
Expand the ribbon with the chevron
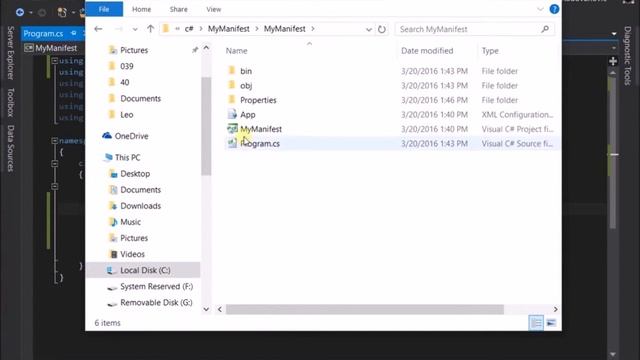(x=540, y=9)
